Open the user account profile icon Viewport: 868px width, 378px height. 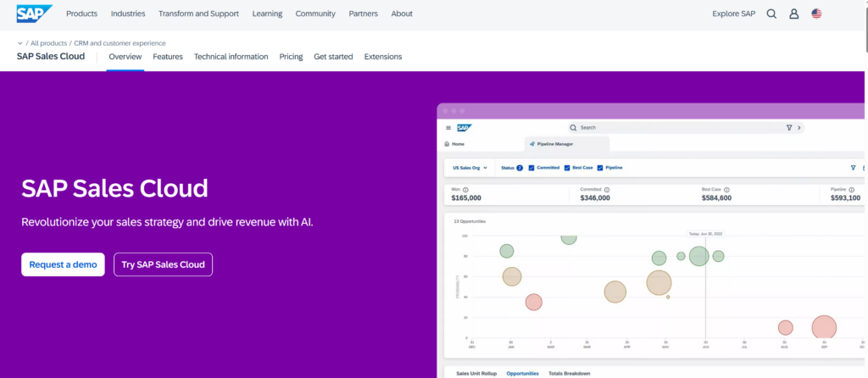click(x=793, y=14)
